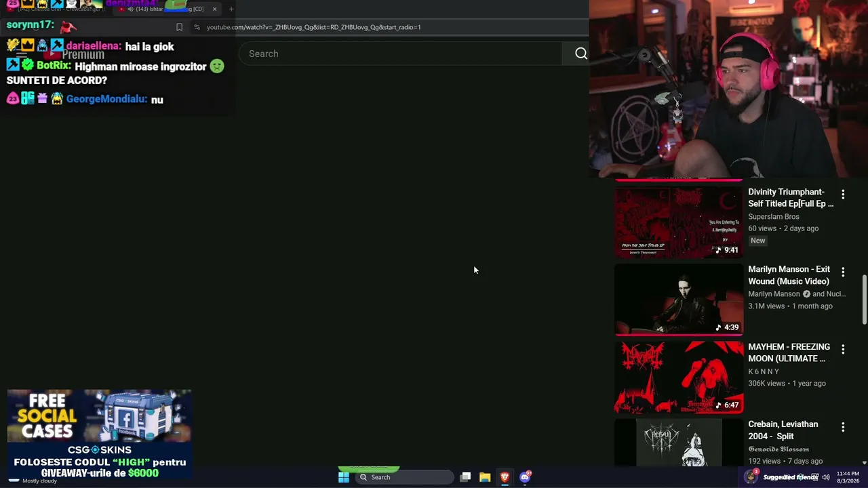The image size is (868, 488).
Task: Open the volume control in system tray
Action: click(x=826, y=477)
